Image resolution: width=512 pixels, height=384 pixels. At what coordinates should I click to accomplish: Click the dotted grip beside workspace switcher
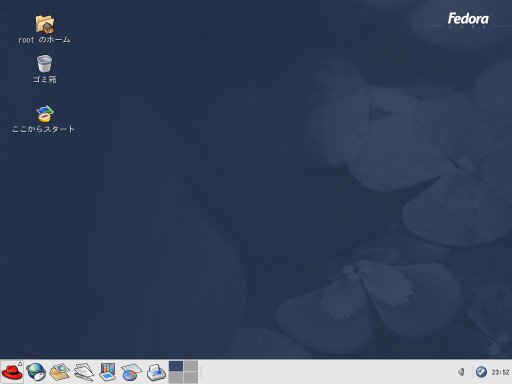point(201,372)
